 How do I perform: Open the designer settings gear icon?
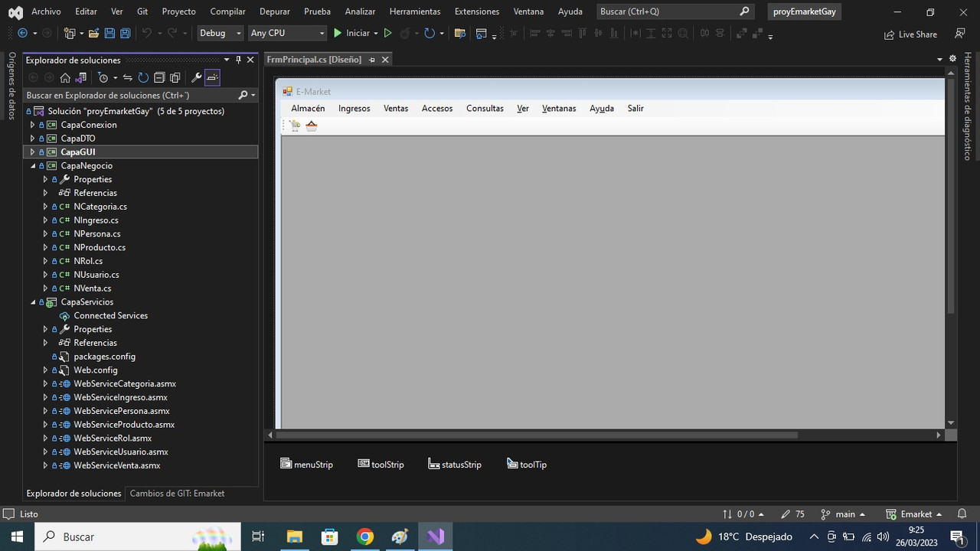(952, 59)
